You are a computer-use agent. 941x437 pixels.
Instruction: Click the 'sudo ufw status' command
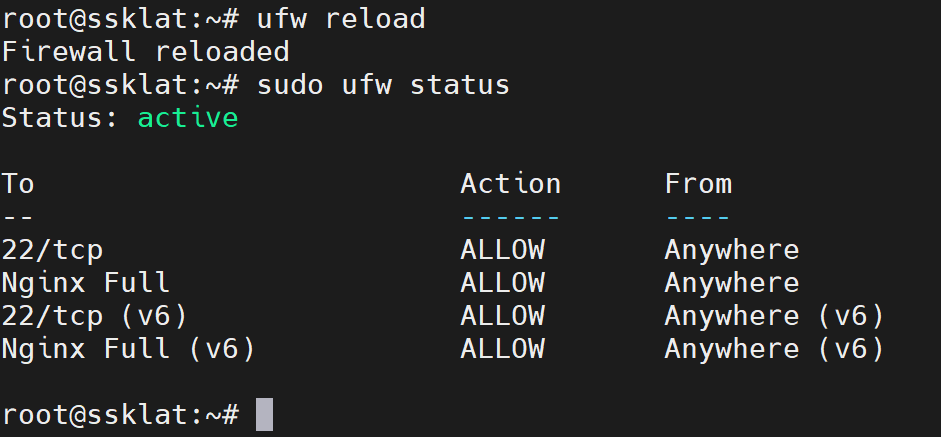(x=383, y=85)
